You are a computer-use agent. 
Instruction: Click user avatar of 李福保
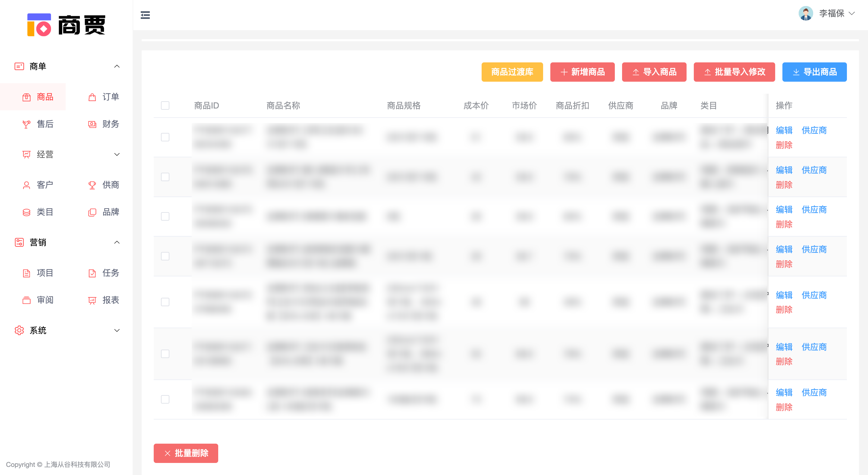(806, 14)
